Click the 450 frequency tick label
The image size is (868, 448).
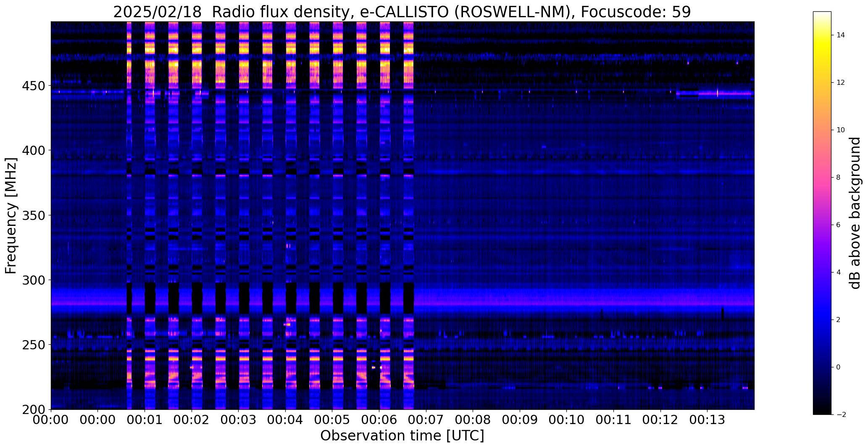click(x=33, y=86)
